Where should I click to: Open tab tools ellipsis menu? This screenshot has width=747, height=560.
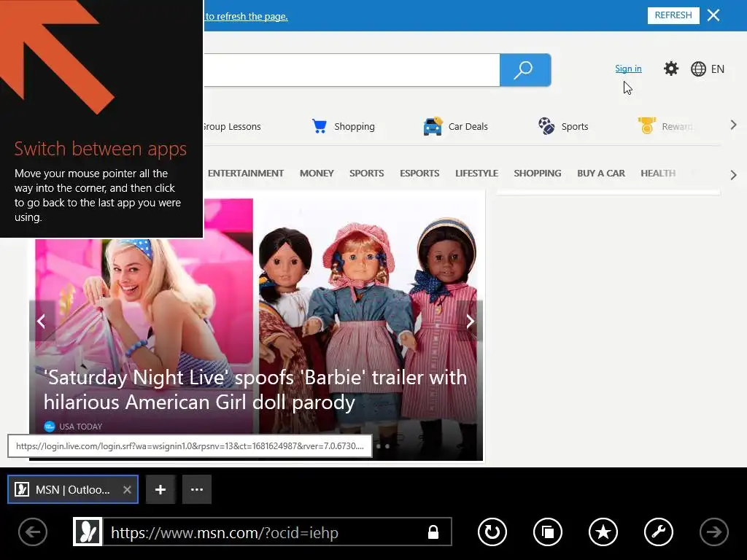[x=197, y=489]
